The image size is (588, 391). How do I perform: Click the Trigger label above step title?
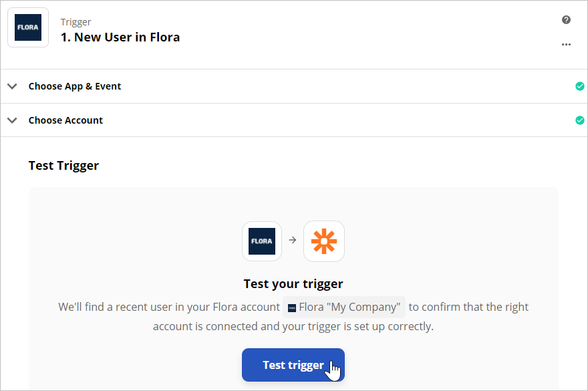tap(76, 22)
